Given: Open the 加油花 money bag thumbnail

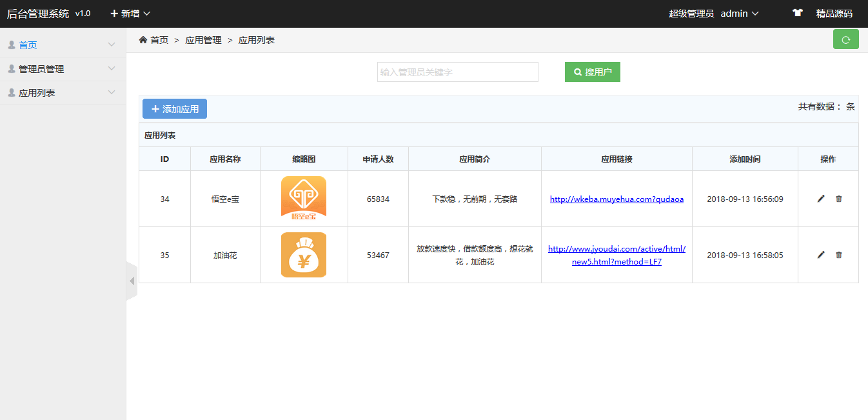Looking at the screenshot, I should [x=303, y=255].
